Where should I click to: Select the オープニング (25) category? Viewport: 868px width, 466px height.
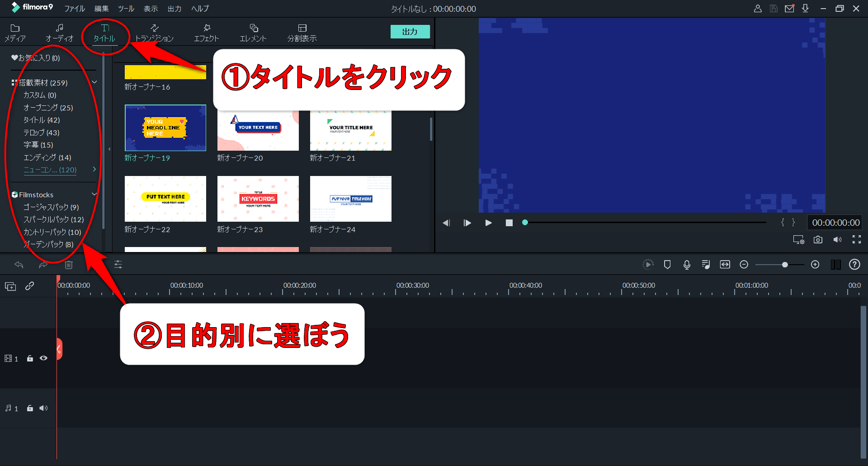pos(48,108)
